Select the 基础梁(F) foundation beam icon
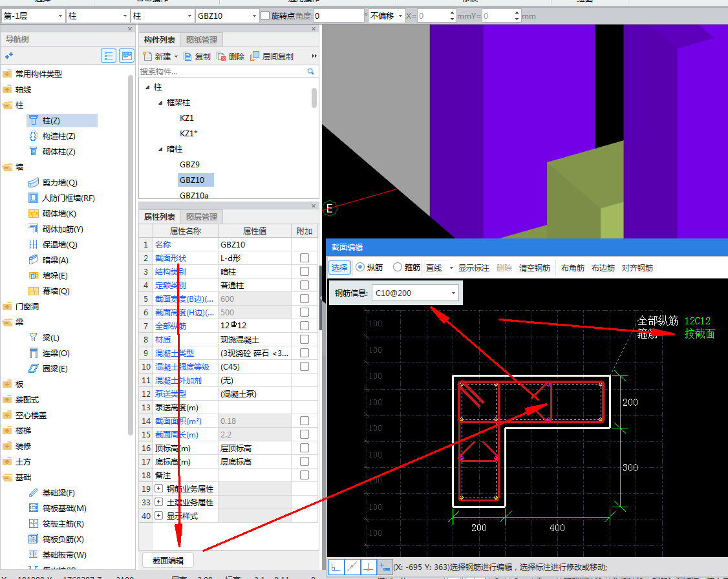Image resolution: width=728 pixels, height=579 pixels. click(34, 492)
